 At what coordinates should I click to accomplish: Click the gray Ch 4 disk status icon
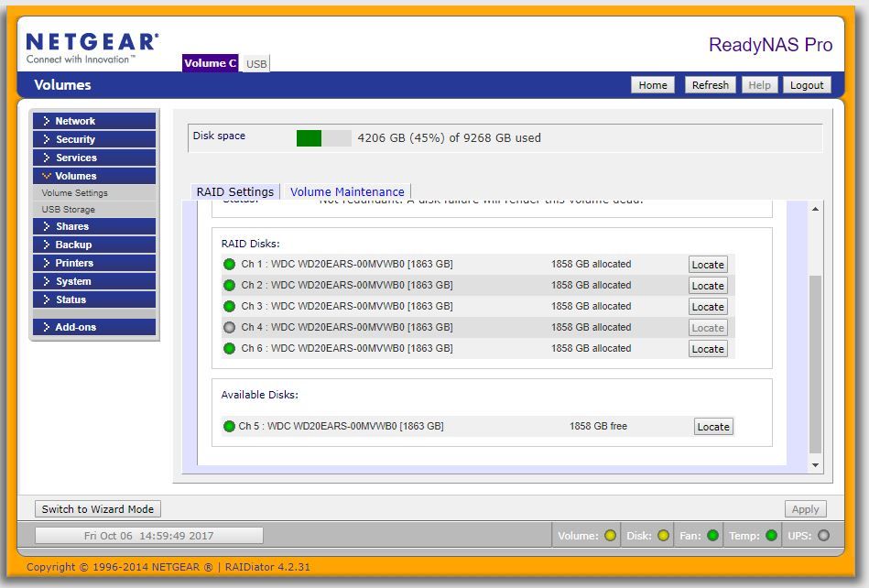click(230, 327)
